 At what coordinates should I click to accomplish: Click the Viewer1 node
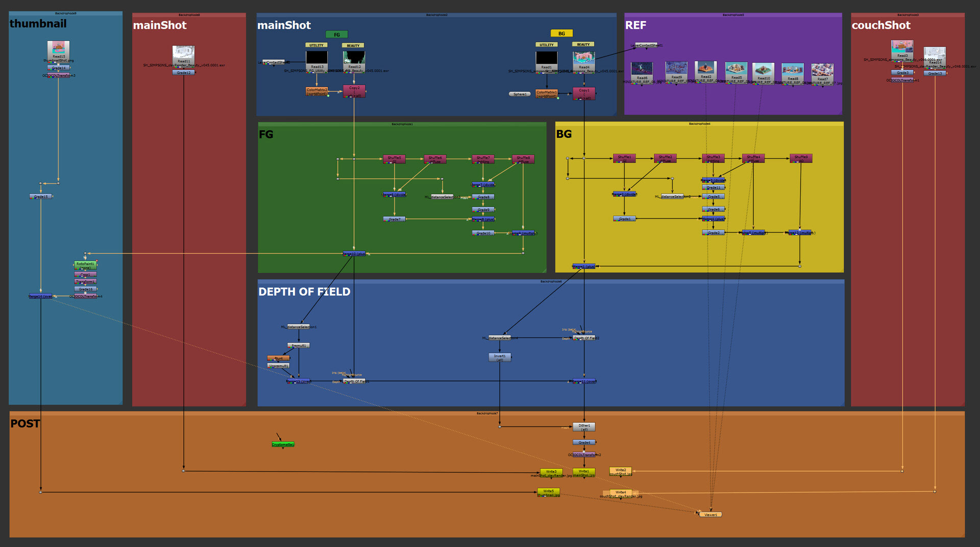click(710, 514)
